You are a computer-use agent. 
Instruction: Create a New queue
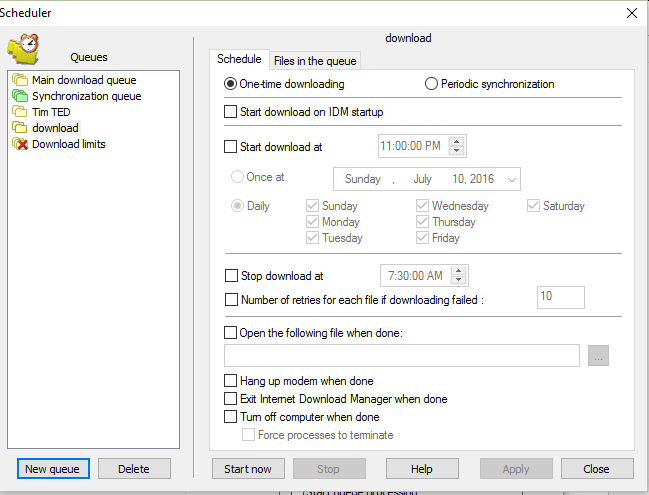coord(54,469)
